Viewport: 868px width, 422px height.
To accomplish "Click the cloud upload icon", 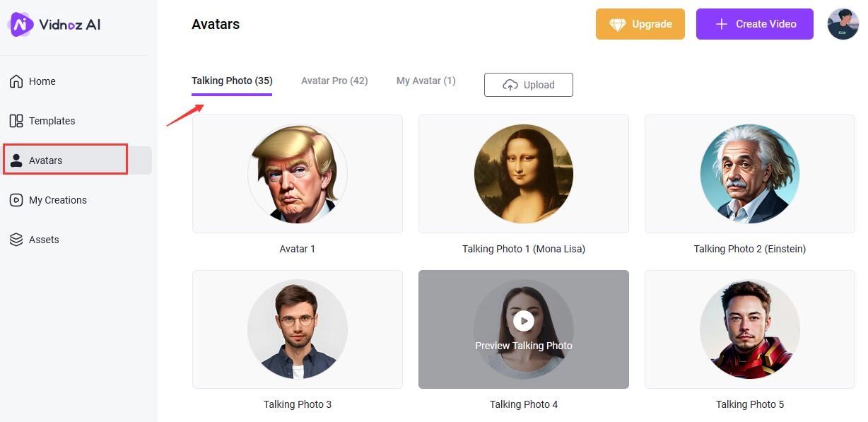I will tap(510, 85).
